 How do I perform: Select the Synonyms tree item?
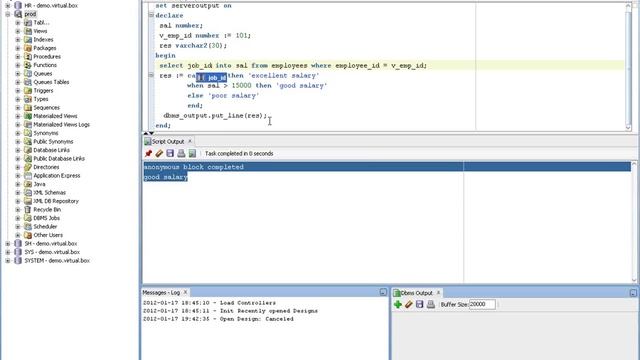45,133
